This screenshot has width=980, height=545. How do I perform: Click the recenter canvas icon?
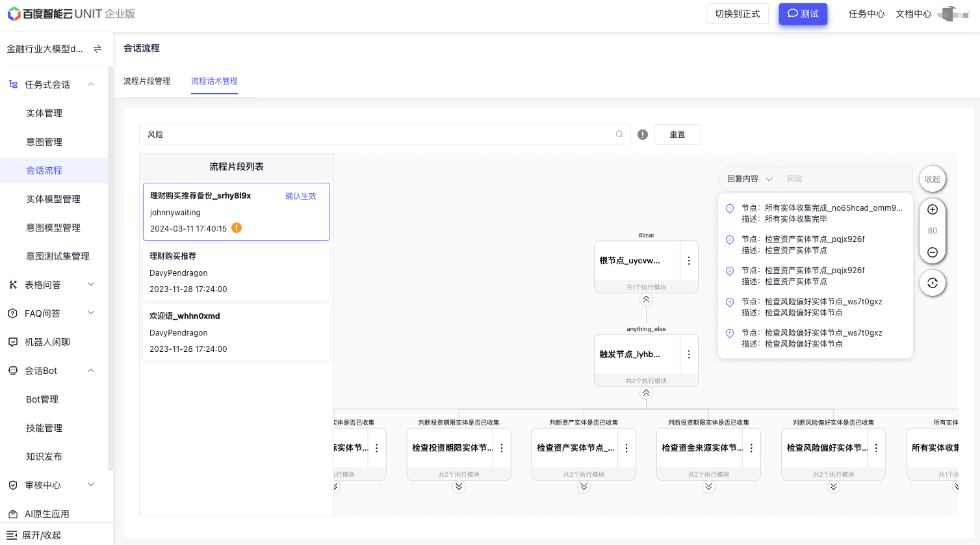coord(933,283)
